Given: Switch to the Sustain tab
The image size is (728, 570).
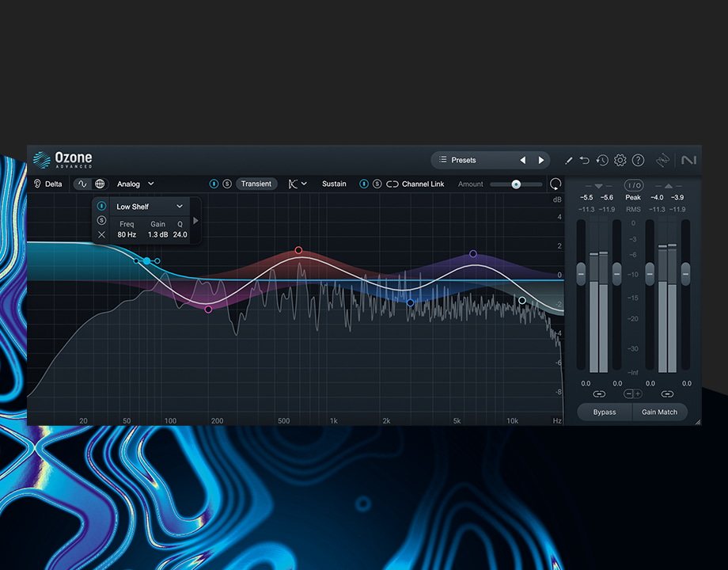Looking at the screenshot, I should coord(334,183).
